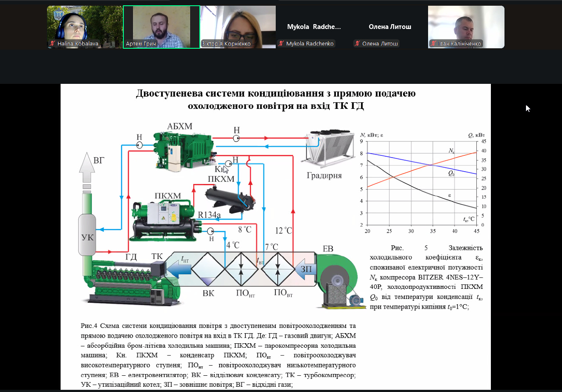Image resolution: width=562 pixels, height=392 pixels.
Task: Open the Олена Литош participant tile
Action: coord(390,26)
